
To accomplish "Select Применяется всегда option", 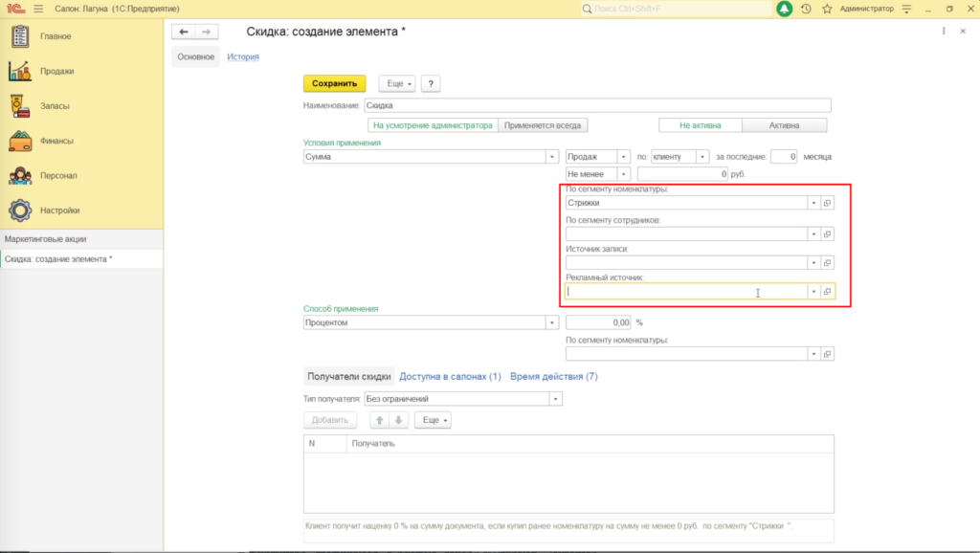I will click(x=543, y=125).
